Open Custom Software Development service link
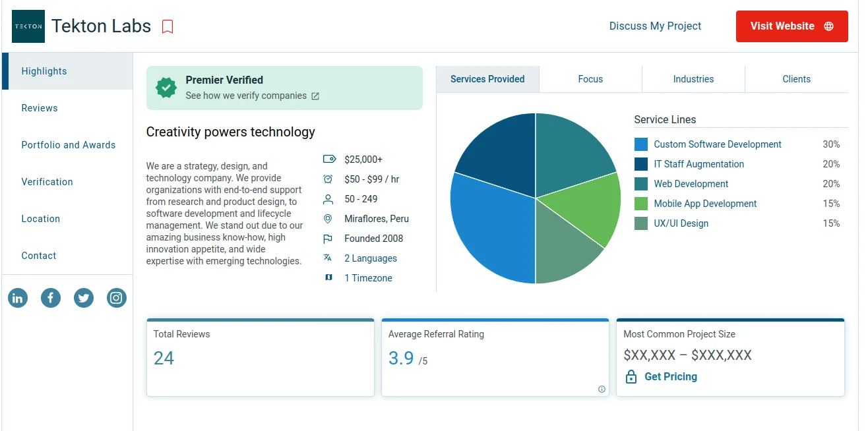The height and width of the screenshot is (431, 868). [718, 144]
